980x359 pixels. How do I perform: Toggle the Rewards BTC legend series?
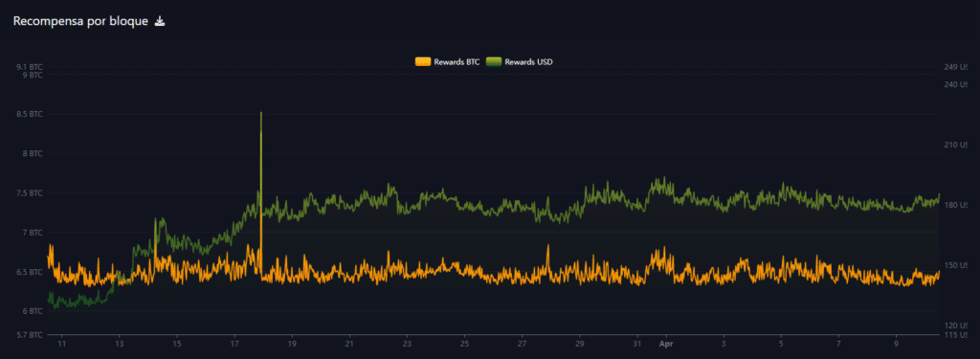tap(448, 62)
